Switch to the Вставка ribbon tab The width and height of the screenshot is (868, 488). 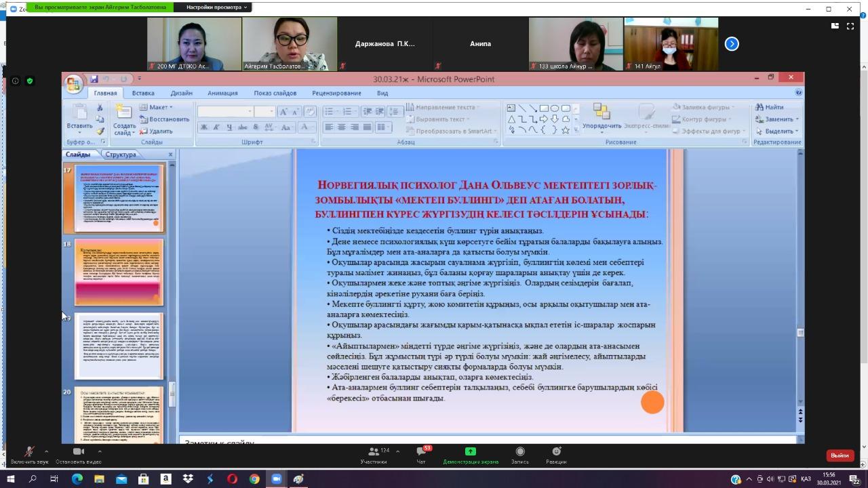[x=143, y=93]
